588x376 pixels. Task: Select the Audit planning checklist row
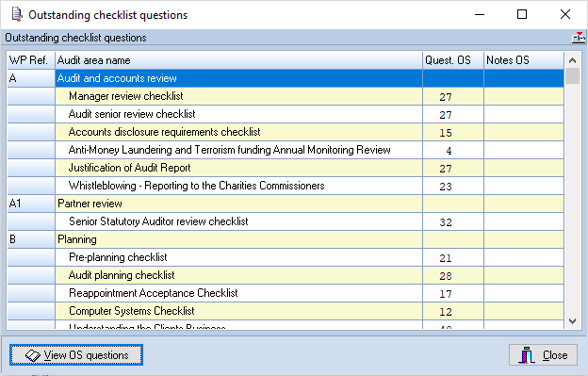coord(286,275)
